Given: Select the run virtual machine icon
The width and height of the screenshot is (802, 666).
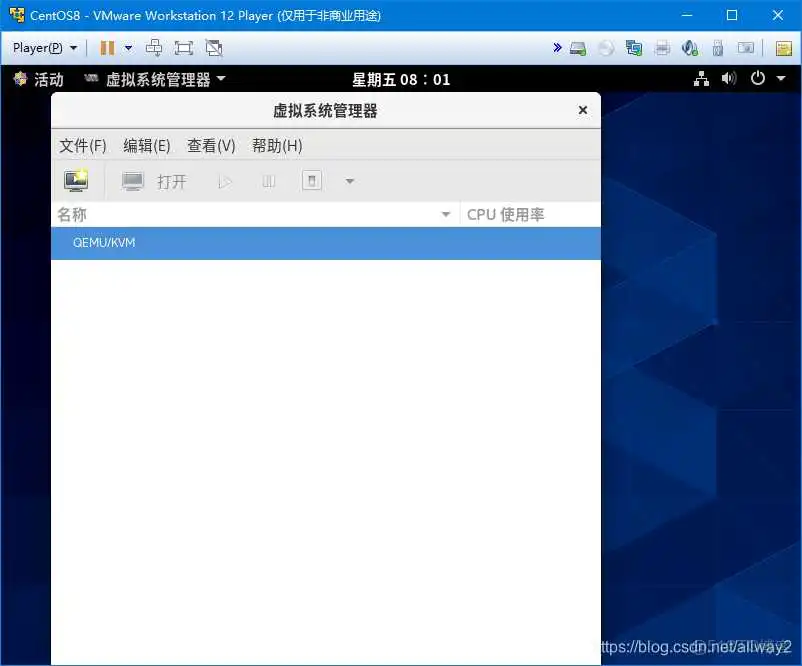Looking at the screenshot, I should click(225, 181).
